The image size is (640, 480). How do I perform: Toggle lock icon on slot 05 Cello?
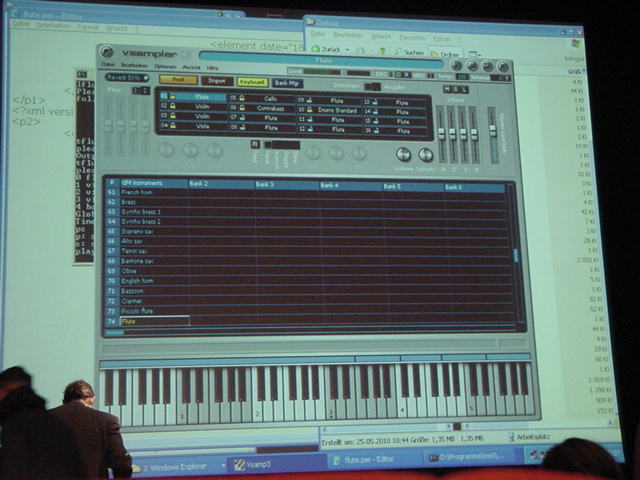(242, 98)
